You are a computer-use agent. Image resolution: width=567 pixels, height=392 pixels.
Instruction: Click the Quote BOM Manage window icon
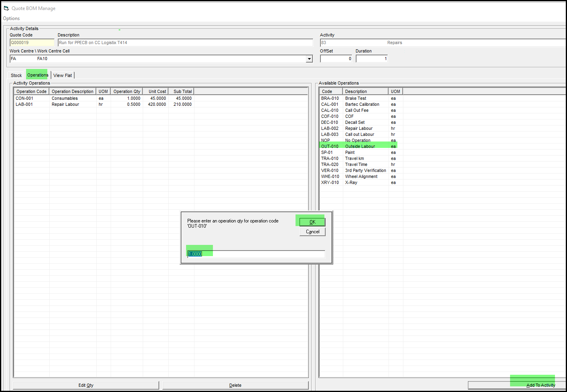[6, 8]
